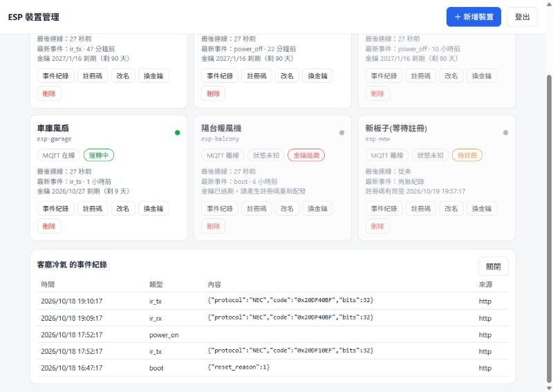Click the 來源 column header

pyautogui.click(x=486, y=284)
